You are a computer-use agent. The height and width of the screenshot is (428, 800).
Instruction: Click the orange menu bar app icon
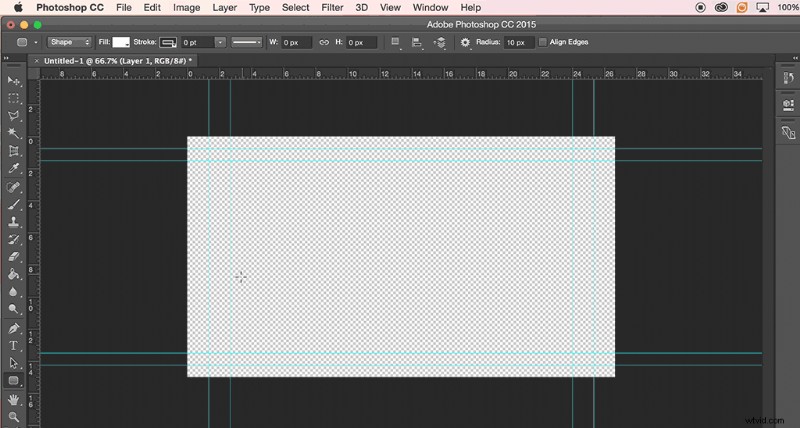click(x=741, y=7)
